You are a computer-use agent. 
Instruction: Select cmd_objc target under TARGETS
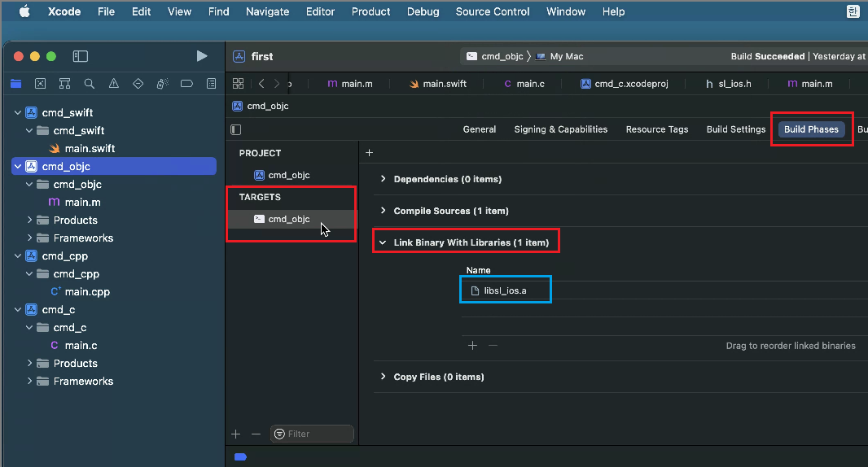pyautogui.click(x=292, y=219)
